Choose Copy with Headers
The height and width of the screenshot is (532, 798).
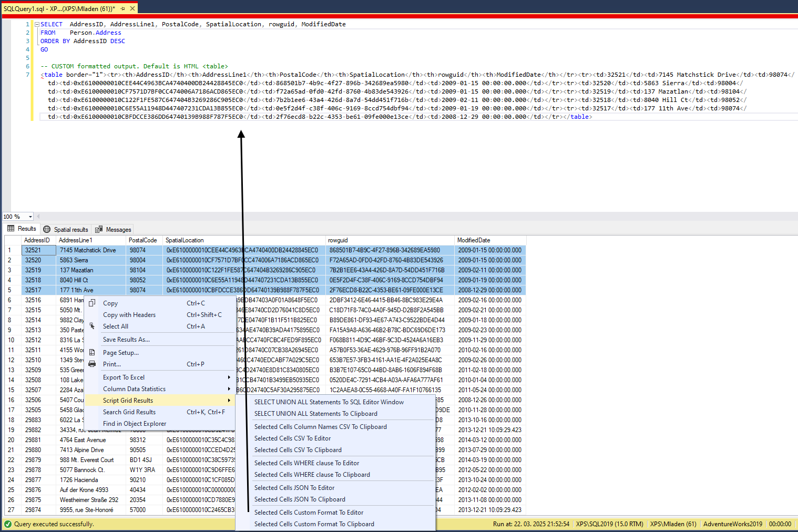point(160,314)
